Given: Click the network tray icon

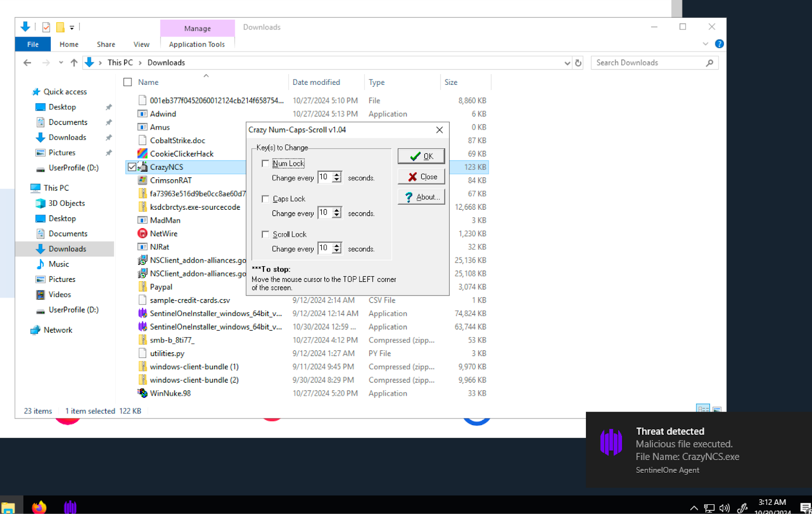Looking at the screenshot, I should [709, 508].
